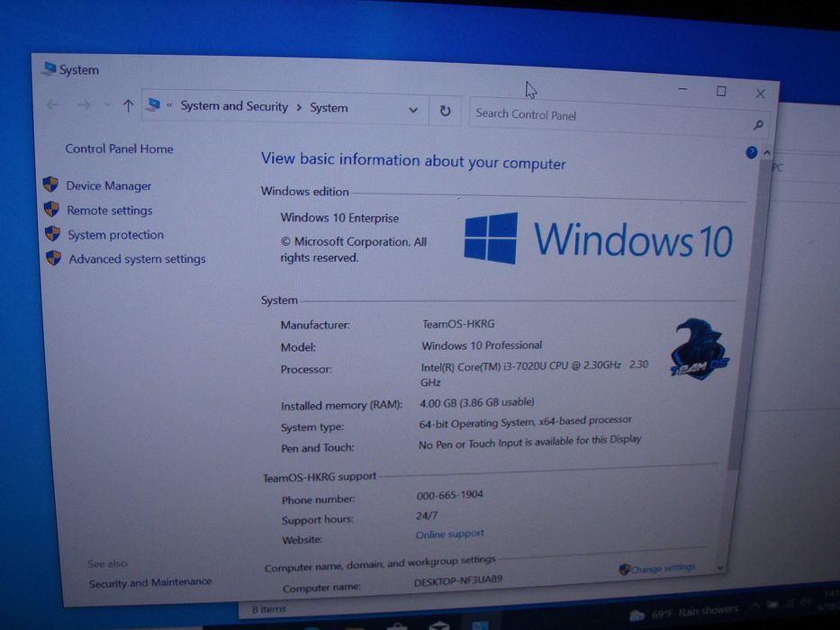The width and height of the screenshot is (840, 630).
Task: Click the 4.00 GB installed memory value
Action: (x=477, y=401)
